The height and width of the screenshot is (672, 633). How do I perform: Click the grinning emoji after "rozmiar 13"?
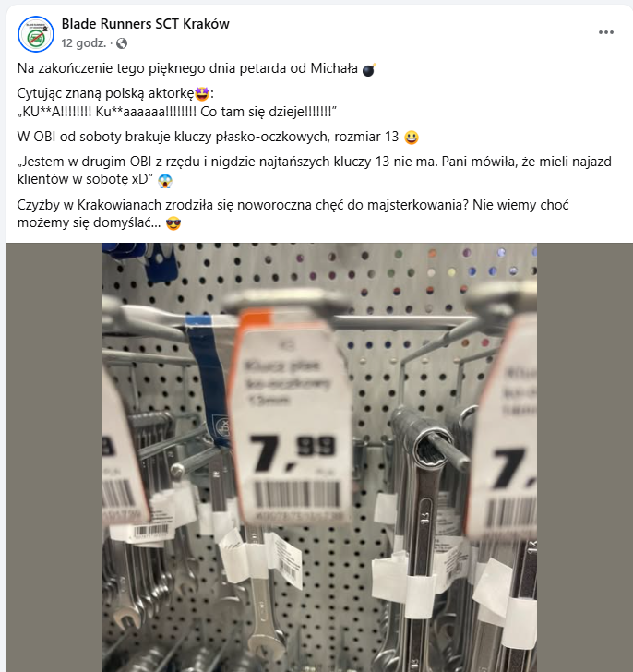(x=412, y=138)
